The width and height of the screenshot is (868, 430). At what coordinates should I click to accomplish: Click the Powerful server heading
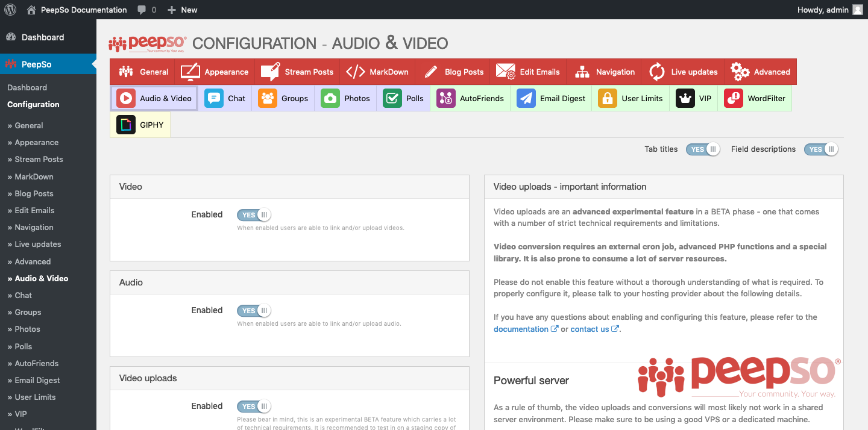[531, 381]
